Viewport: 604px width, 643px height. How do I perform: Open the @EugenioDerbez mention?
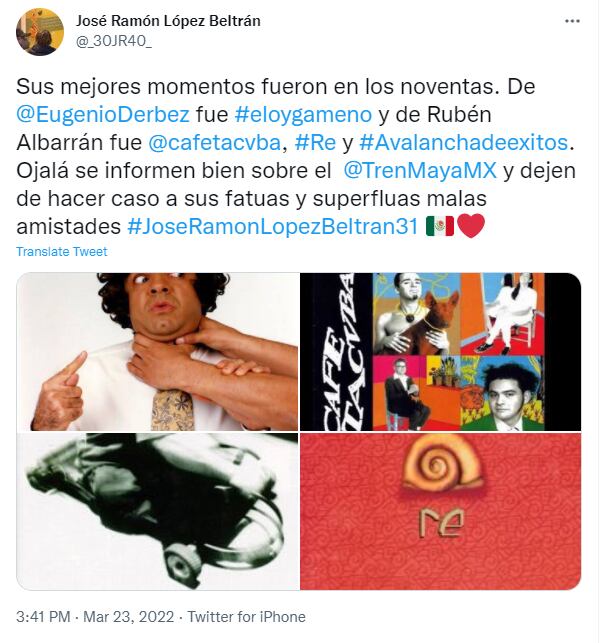point(103,114)
